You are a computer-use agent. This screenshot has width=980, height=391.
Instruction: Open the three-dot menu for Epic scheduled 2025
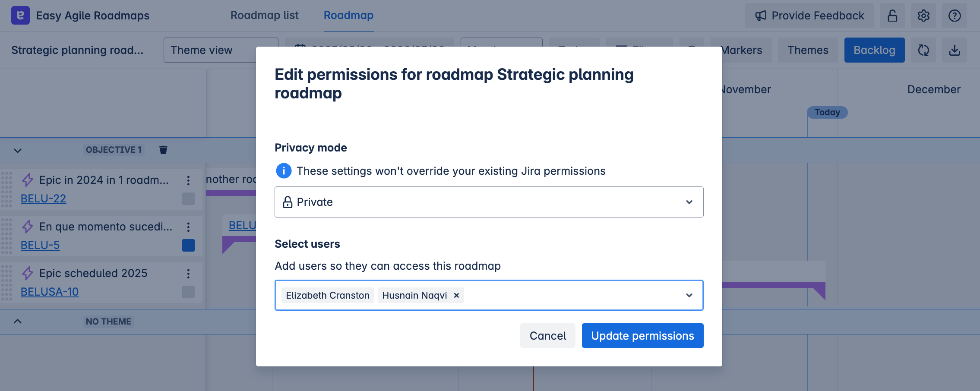click(188, 274)
